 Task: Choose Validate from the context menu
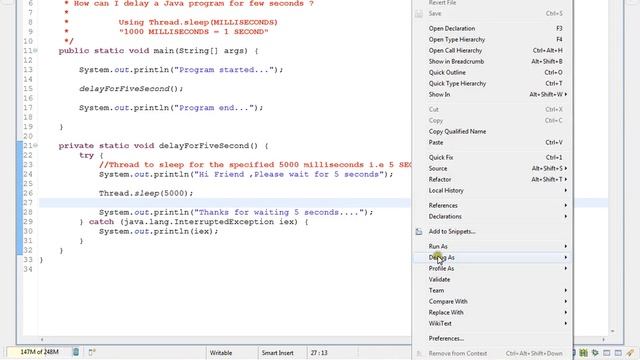[493, 279]
